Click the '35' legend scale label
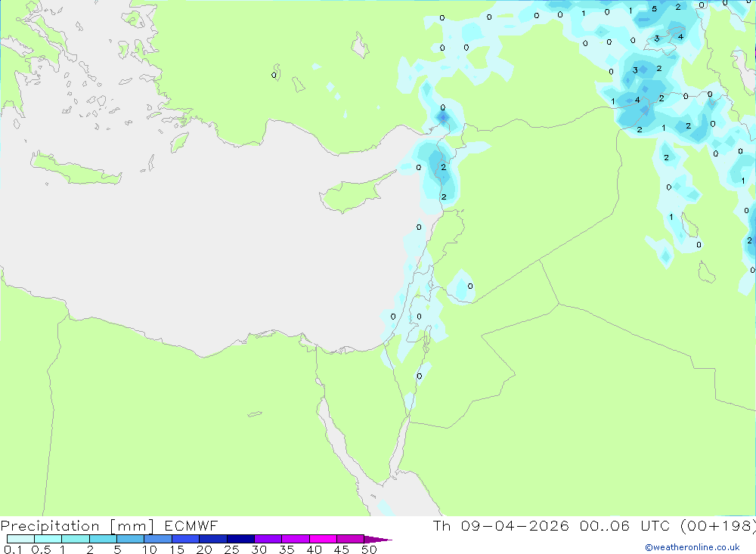Viewport: 756px width, 554px height. click(287, 549)
